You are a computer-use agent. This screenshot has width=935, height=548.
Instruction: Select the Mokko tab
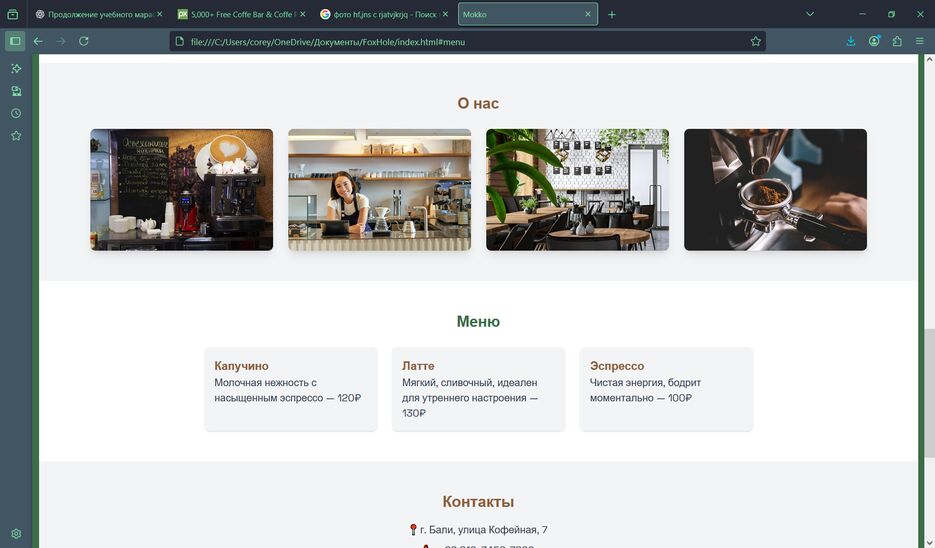[x=528, y=14]
